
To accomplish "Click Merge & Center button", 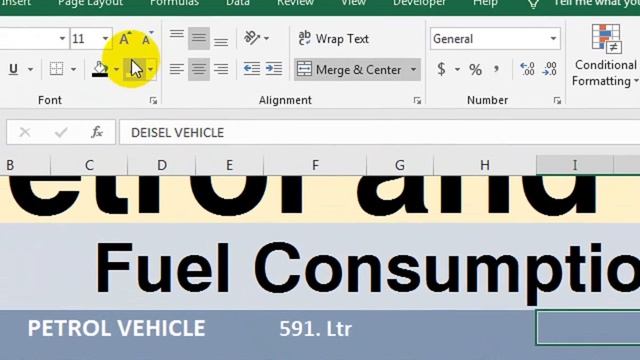I will pyautogui.click(x=349, y=70).
